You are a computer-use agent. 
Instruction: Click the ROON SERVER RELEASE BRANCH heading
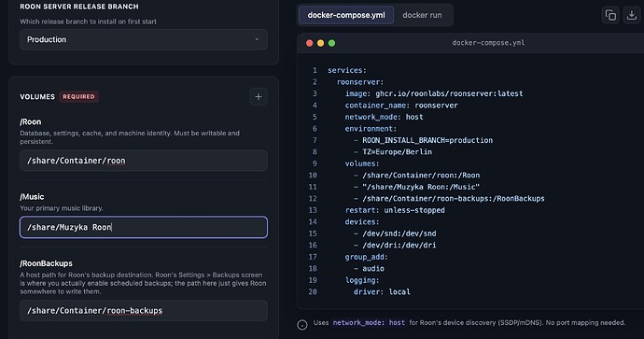tap(79, 7)
